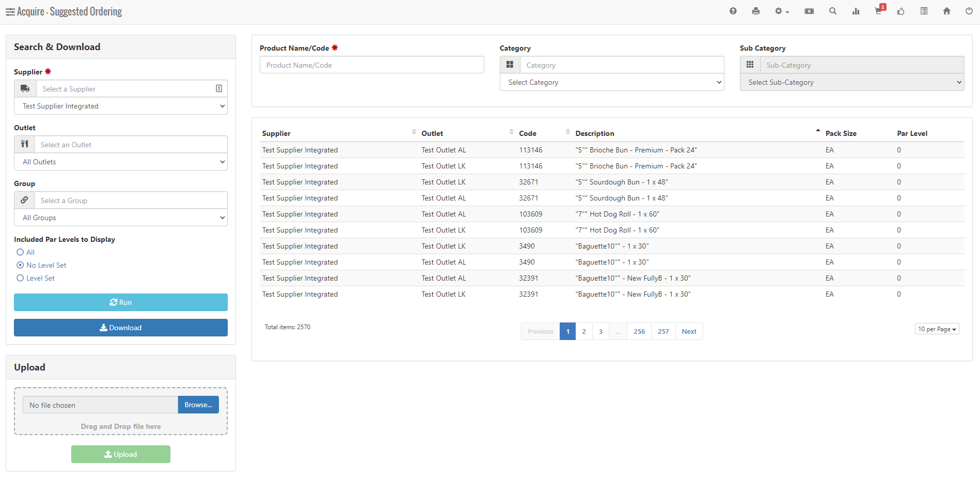
Task: Select the Level Set radio option
Action: click(x=20, y=278)
